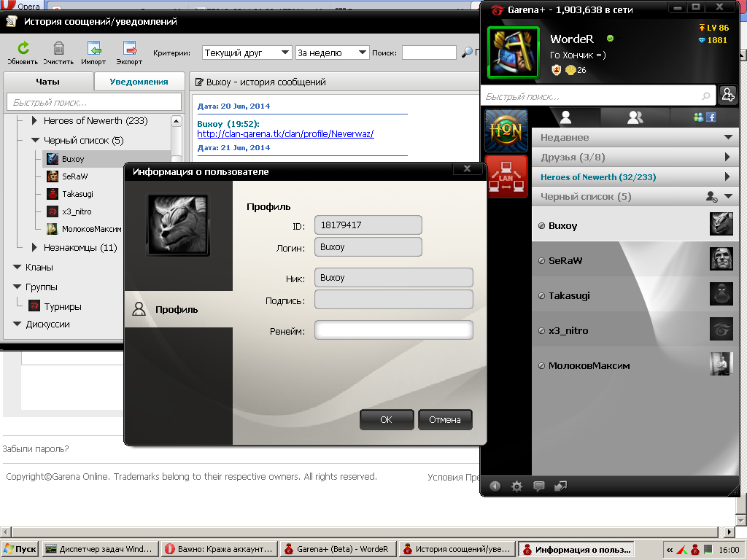Open the Текущий друг criteria dropdown
The height and width of the screenshot is (560, 747).
pos(247,52)
